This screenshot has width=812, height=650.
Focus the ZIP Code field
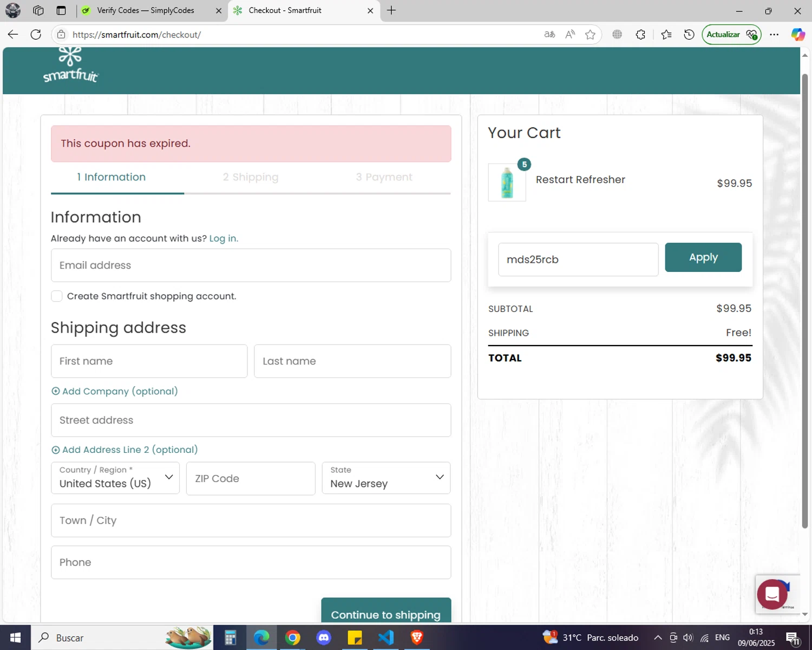[251, 478]
